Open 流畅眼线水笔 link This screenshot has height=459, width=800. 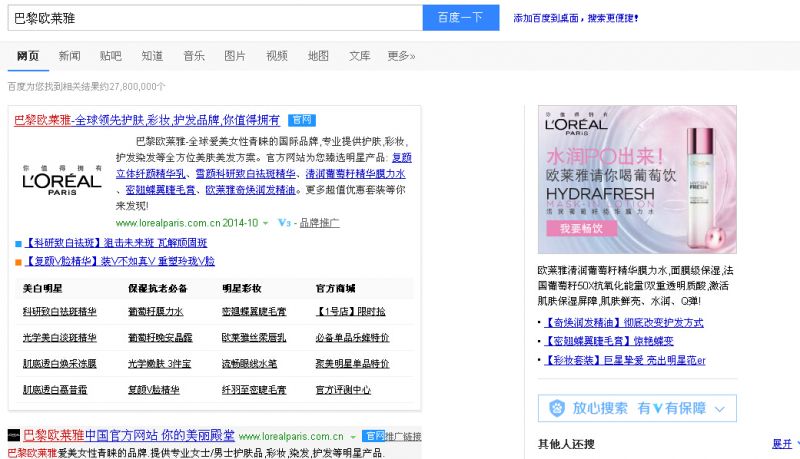[249, 364]
